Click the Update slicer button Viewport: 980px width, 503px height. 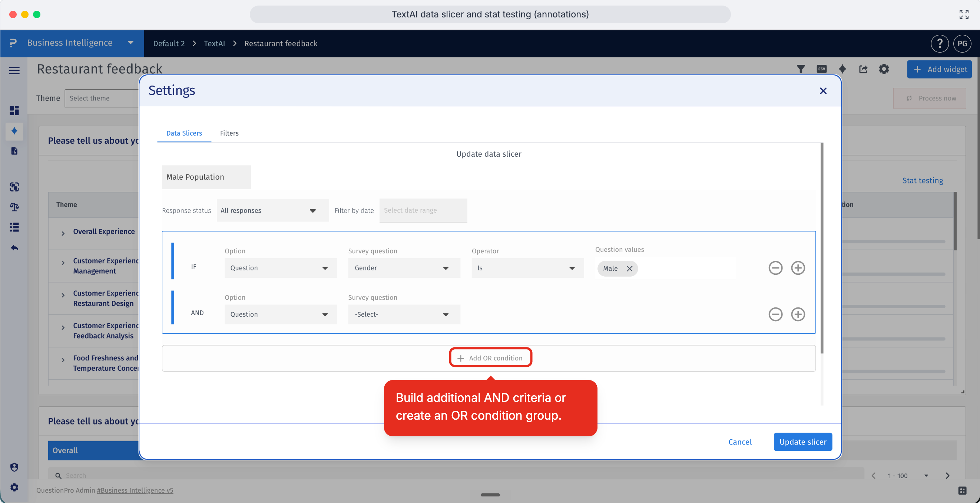pos(803,442)
